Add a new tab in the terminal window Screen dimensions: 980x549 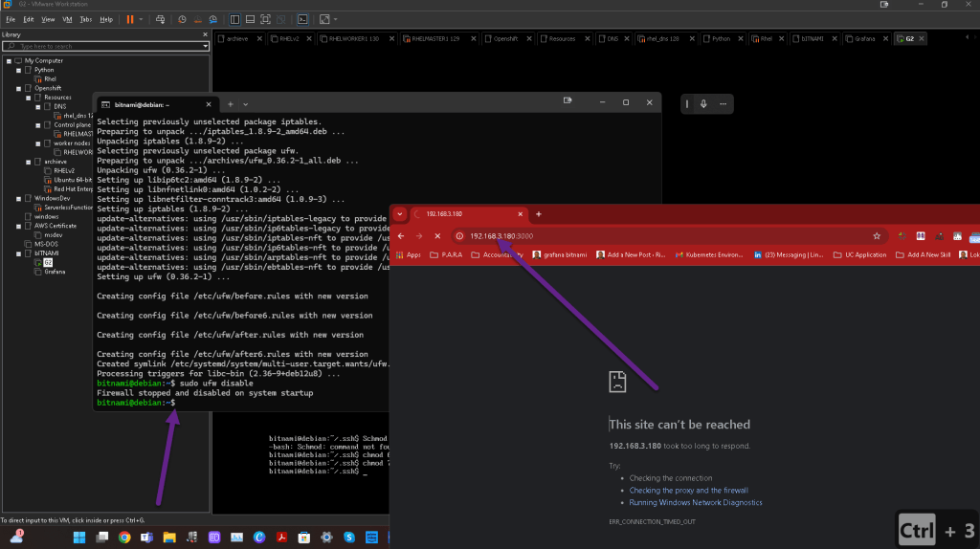(x=230, y=104)
